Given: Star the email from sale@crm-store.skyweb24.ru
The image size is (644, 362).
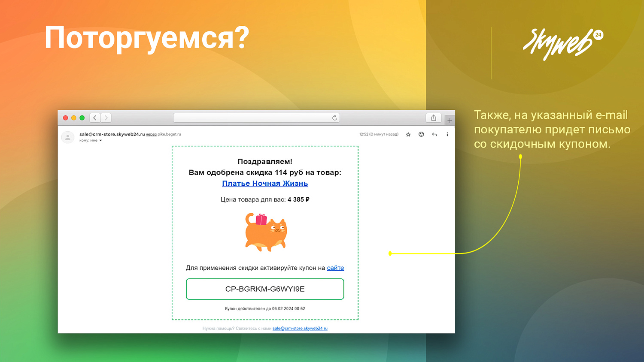Looking at the screenshot, I should pos(408,134).
